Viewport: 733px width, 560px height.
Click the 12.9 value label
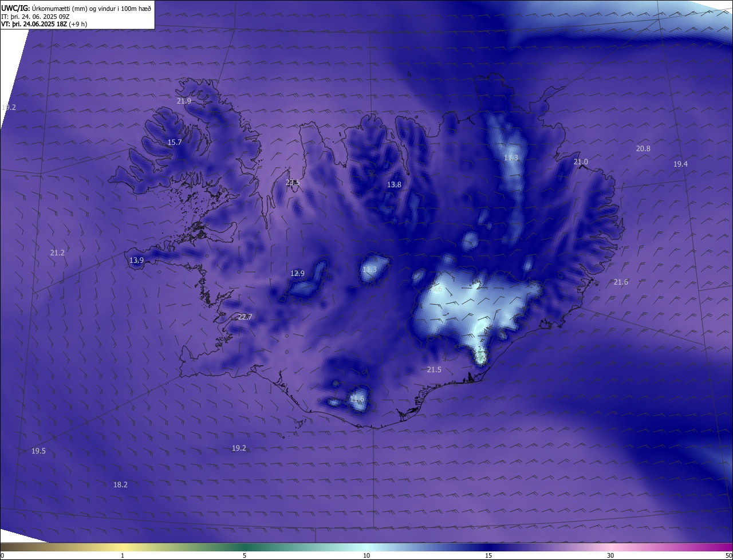(297, 274)
